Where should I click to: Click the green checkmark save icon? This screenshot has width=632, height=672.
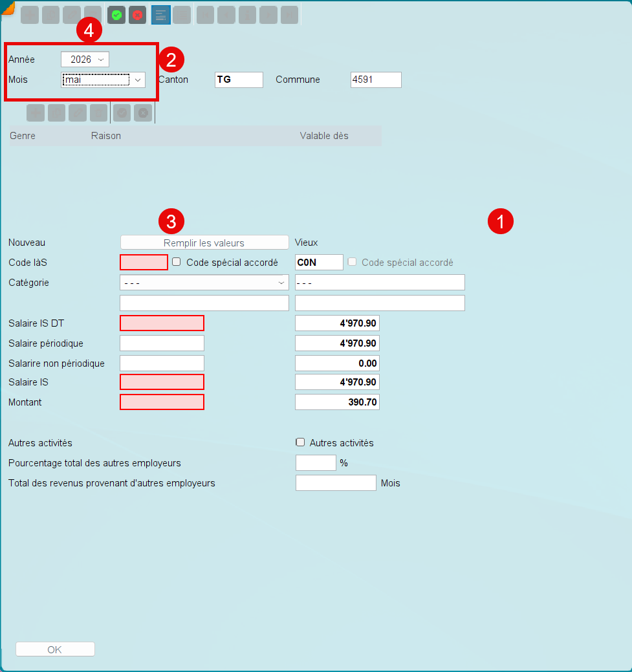pos(116,15)
